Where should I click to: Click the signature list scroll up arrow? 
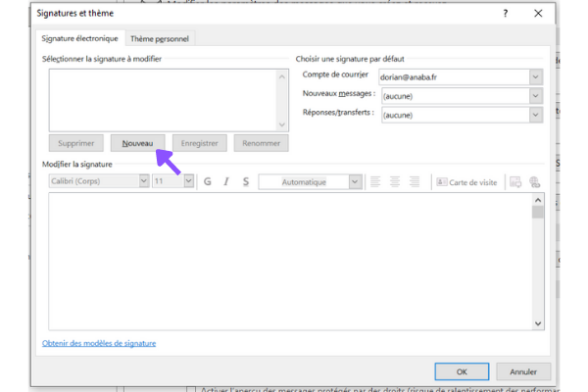pyautogui.click(x=282, y=76)
